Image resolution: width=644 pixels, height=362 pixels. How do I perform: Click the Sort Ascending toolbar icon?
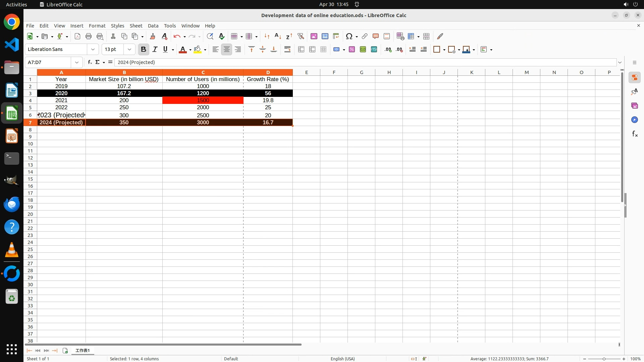point(278,36)
